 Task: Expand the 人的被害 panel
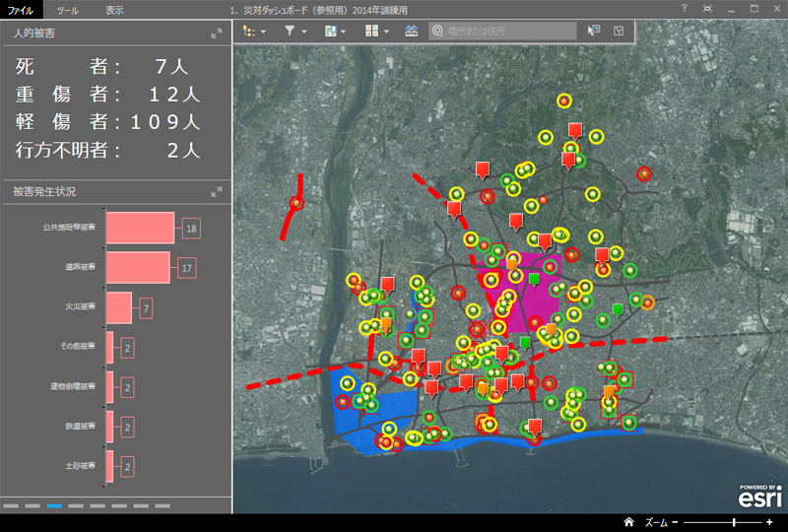click(x=217, y=33)
